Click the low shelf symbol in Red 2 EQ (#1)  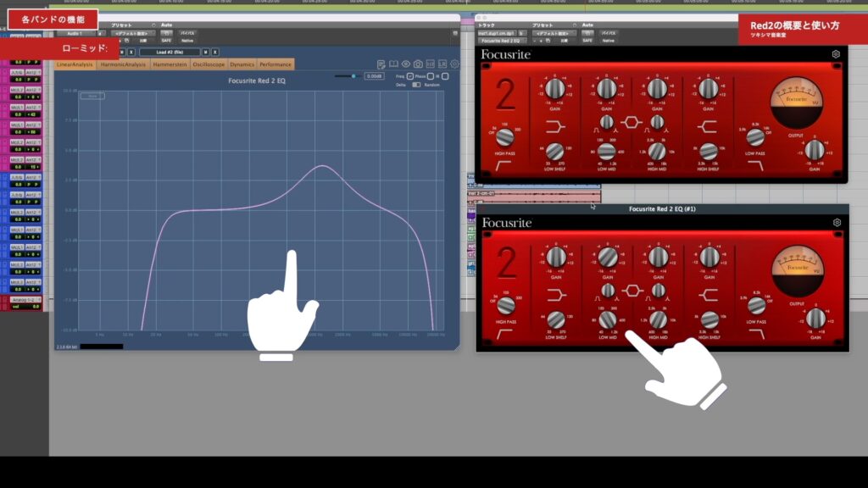[556, 295]
